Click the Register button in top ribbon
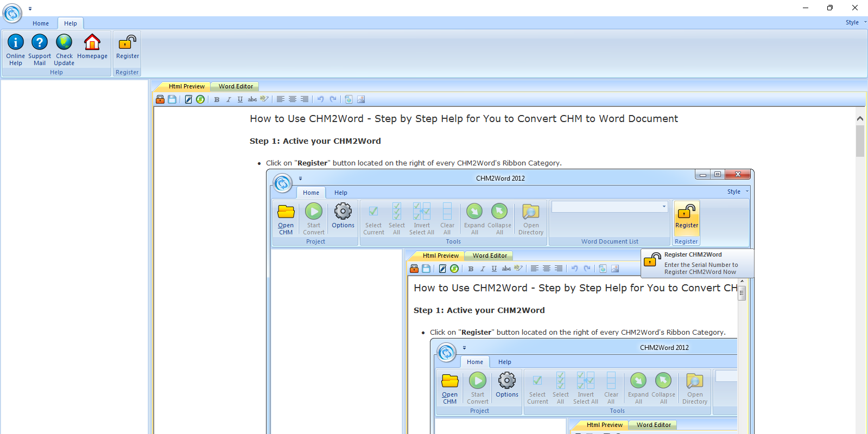 click(128, 48)
